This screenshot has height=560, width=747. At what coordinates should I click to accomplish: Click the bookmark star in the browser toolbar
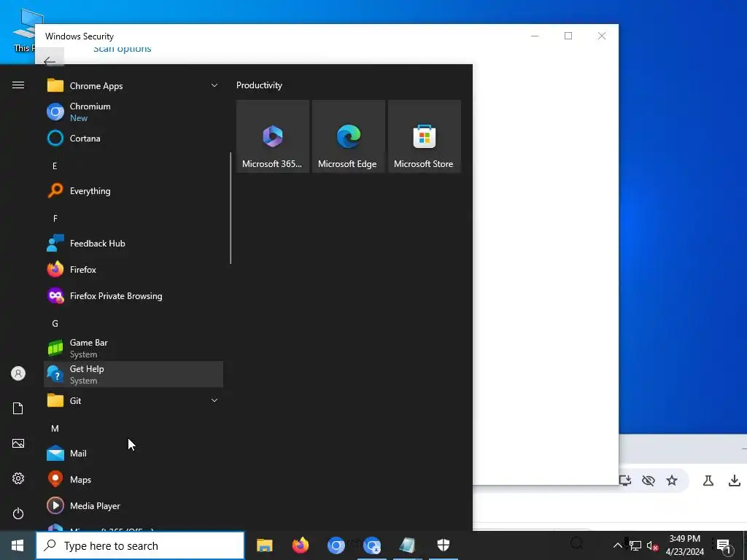click(x=672, y=481)
